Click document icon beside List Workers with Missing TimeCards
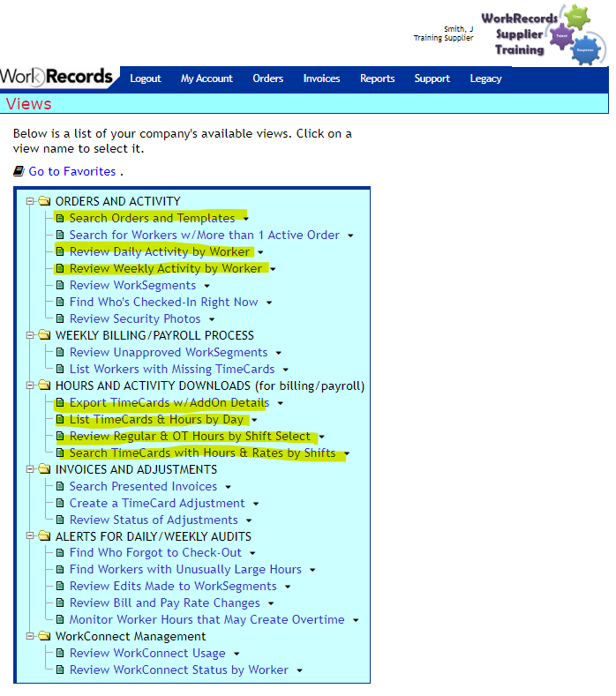Image resolution: width=616 pixels, height=696 pixels. click(x=60, y=369)
